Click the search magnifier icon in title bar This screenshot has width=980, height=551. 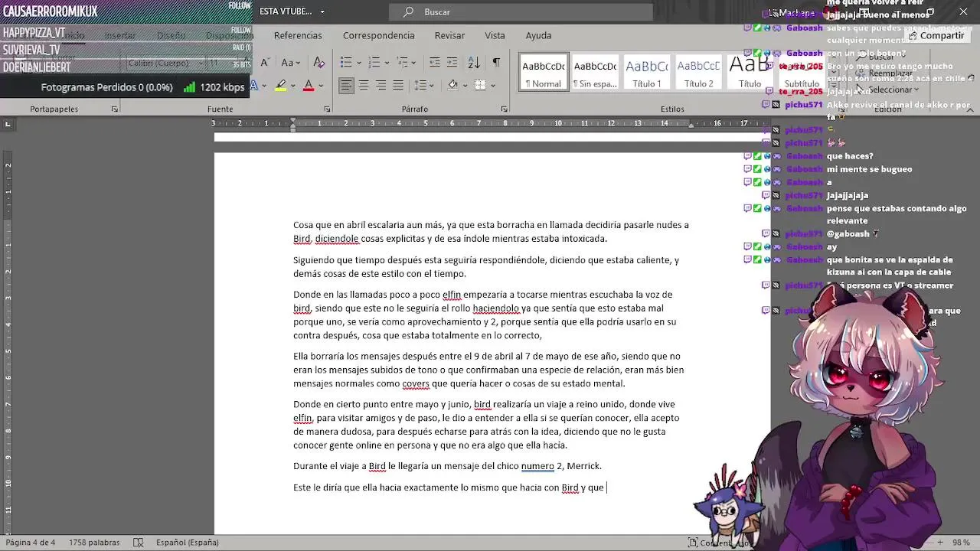409,11
